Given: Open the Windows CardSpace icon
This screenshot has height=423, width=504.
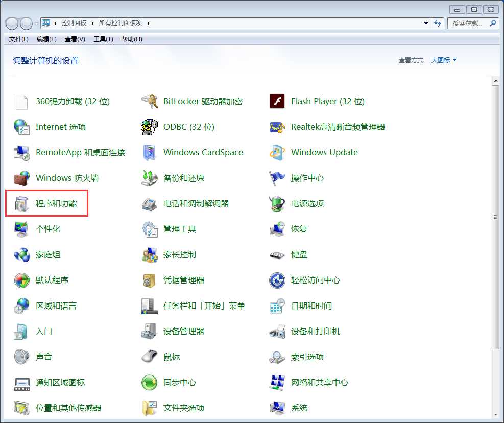Looking at the screenshot, I should pyautogui.click(x=150, y=152).
